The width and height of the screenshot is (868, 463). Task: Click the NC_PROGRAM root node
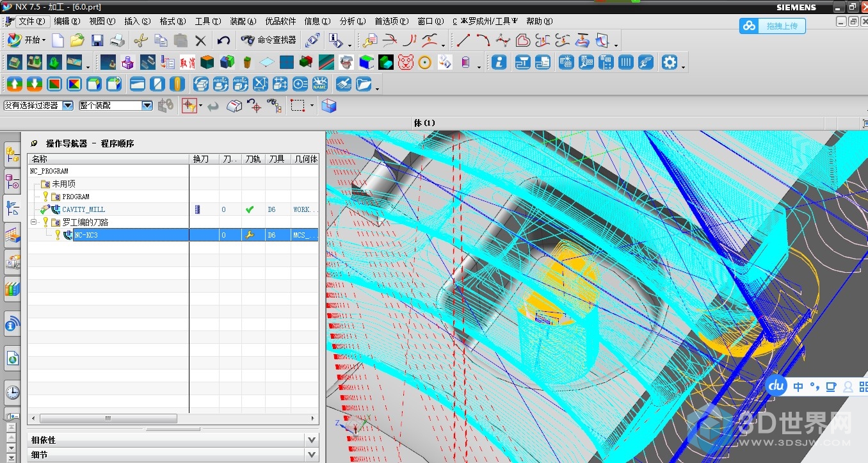click(x=49, y=171)
